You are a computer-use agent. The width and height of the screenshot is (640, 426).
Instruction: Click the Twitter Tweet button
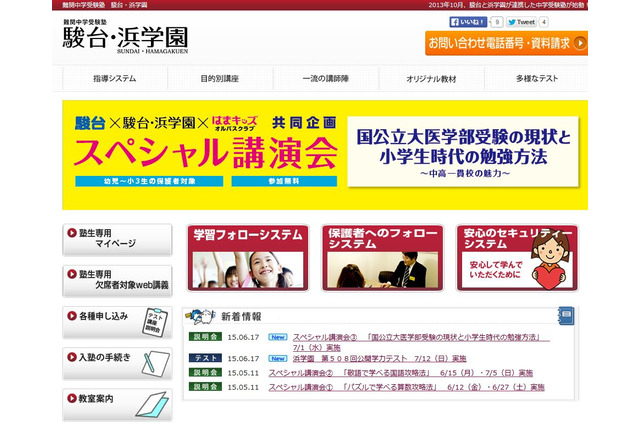click(521, 22)
